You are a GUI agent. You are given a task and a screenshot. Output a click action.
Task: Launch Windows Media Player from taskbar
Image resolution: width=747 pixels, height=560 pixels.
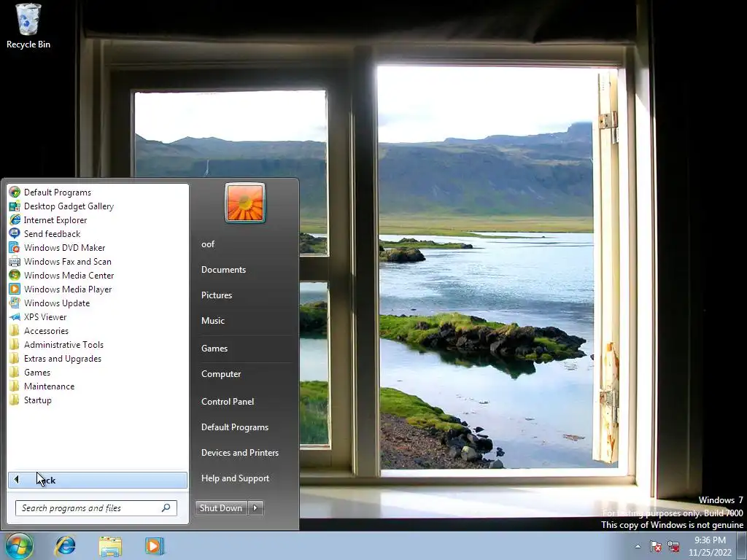155,546
